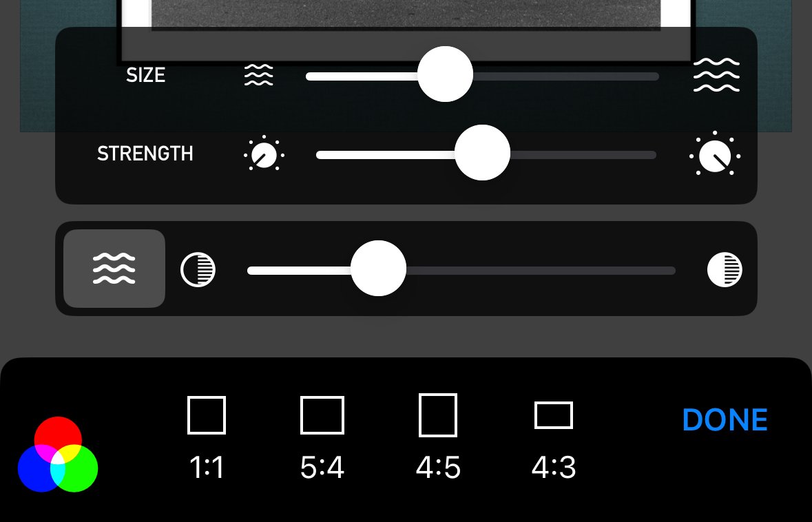
Task: Select the 5:4 aspect ratio
Action: click(322, 437)
